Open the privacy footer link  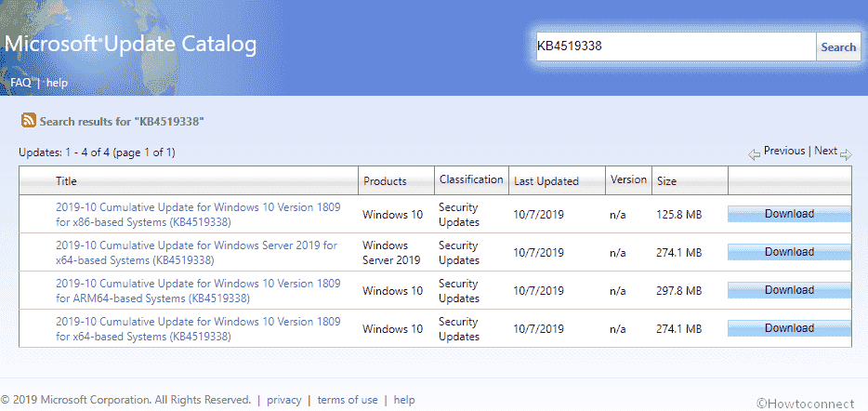(284, 400)
